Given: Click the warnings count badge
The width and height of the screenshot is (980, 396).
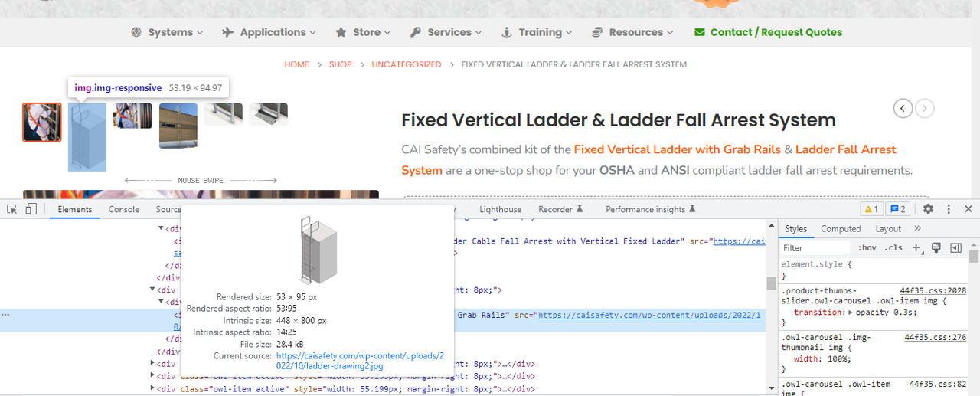Looking at the screenshot, I should 871,209.
